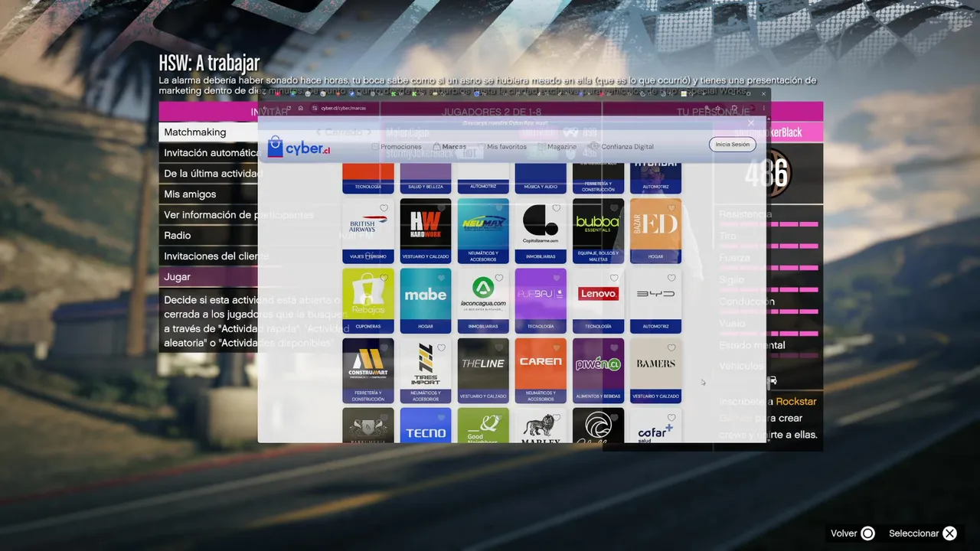Open the Promociones menu item
Screen dimensions: 980x551
point(397,146)
